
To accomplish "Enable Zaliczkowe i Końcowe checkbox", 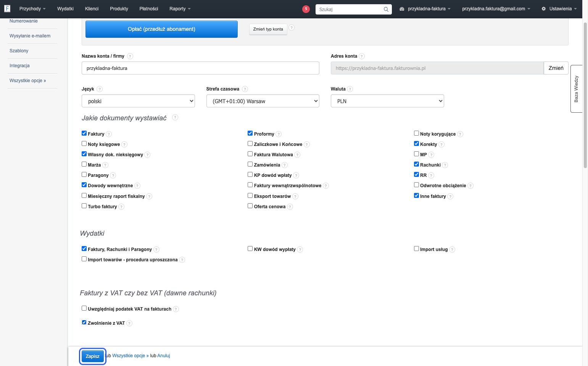I will point(250,144).
